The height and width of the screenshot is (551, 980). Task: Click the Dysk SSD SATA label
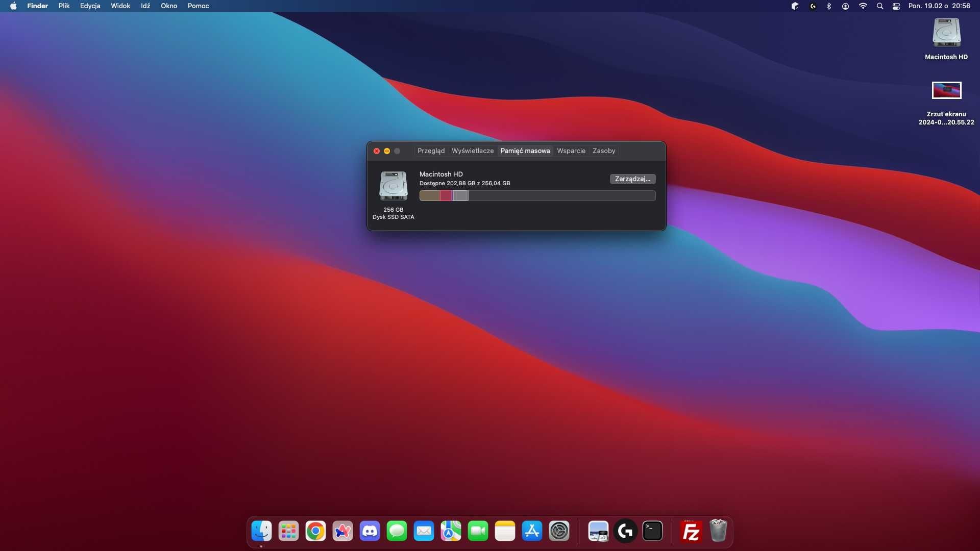[x=393, y=217]
